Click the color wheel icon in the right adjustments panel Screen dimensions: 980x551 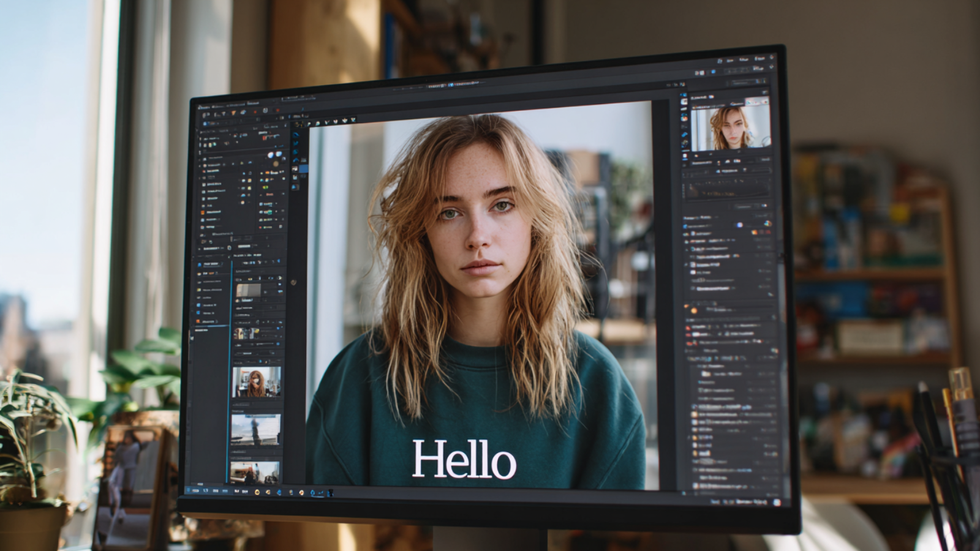[767, 223]
